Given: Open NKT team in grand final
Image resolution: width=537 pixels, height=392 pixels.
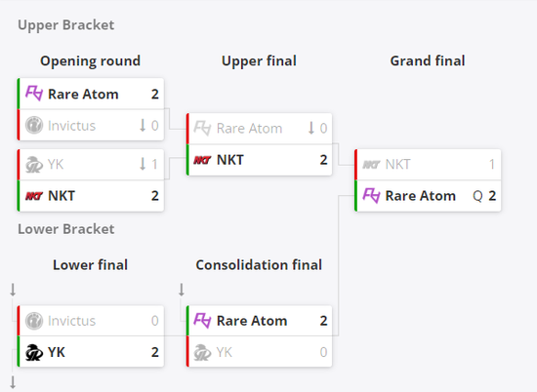Looking at the screenshot, I should [398, 164].
